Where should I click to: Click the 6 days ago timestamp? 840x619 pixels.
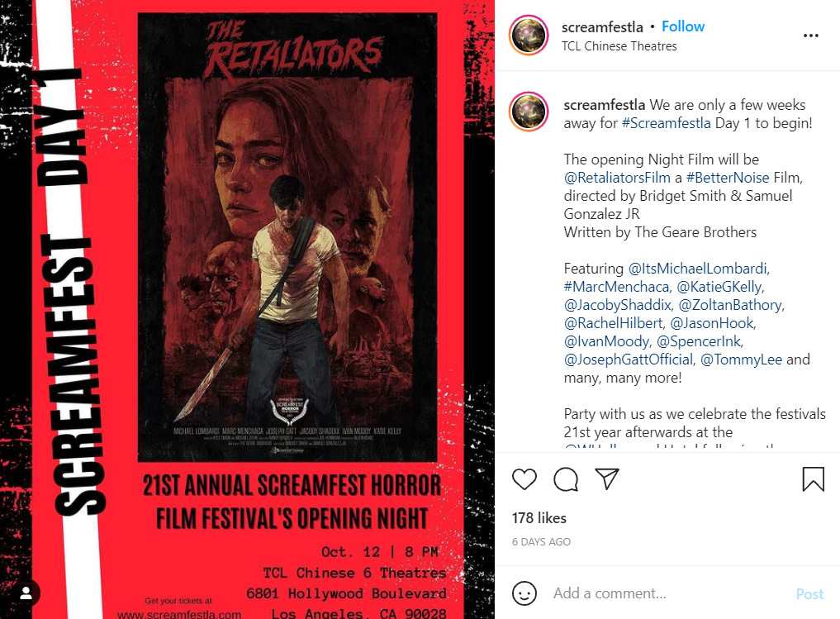pyautogui.click(x=541, y=542)
